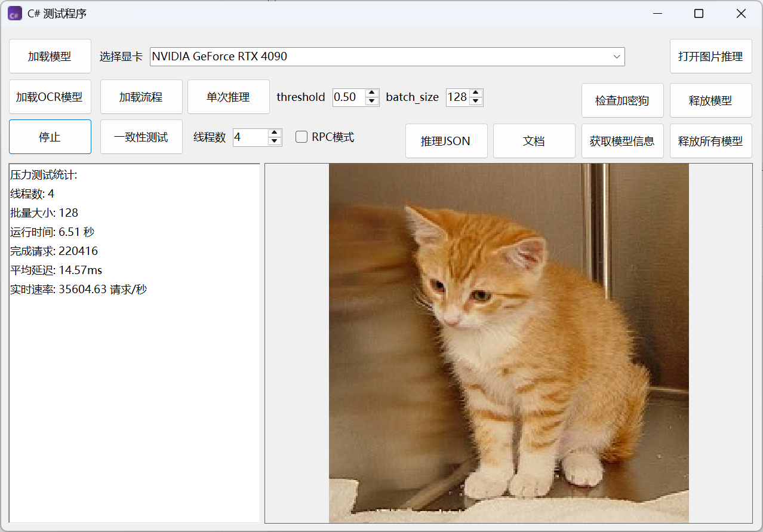Open 打开图片推理 image inference
This screenshot has height=532, width=763.
710,56
